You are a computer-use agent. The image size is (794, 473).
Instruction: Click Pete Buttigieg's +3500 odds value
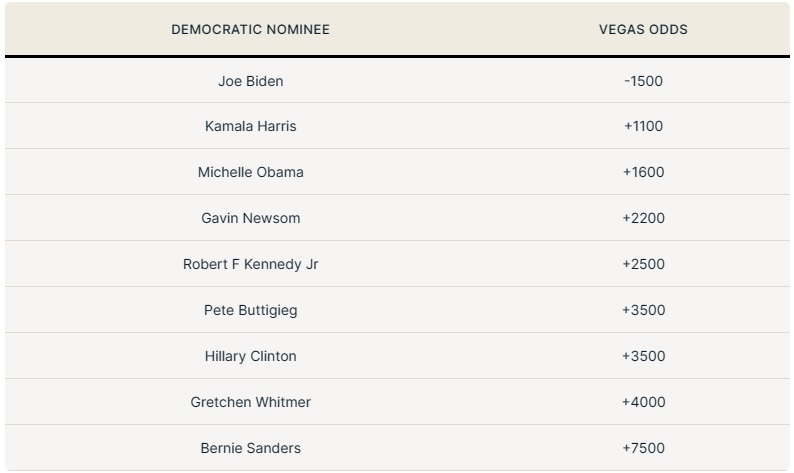click(643, 311)
